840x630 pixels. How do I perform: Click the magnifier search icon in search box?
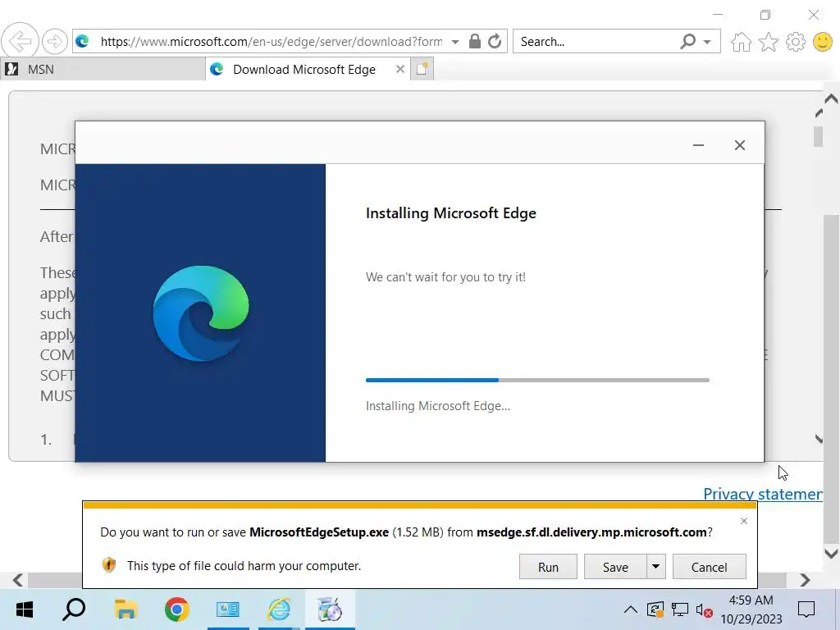pyautogui.click(x=688, y=41)
